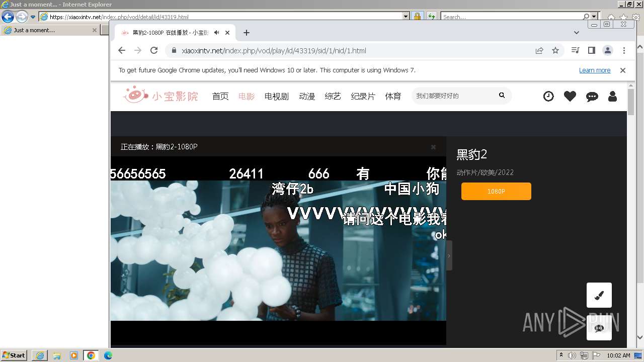This screenshot has width=644, height=362.
Task: Open the user account icon
Action: pos(612,96)
